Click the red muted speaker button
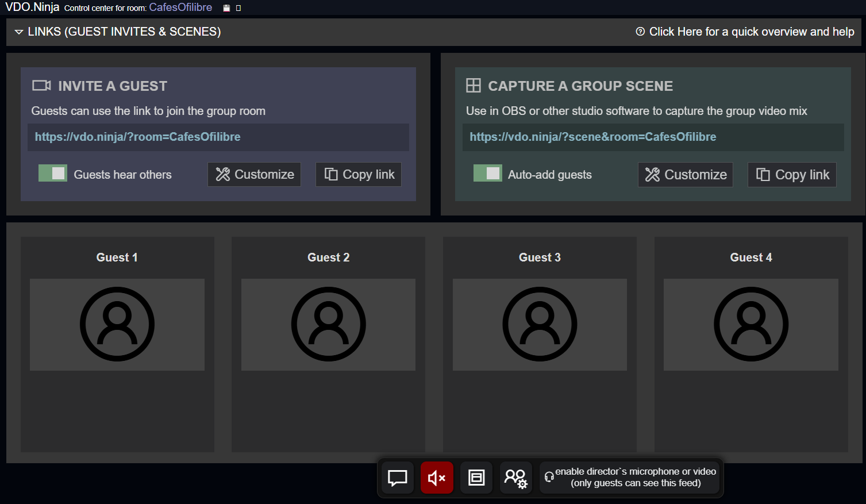Screen dimensions: 866x504 pos(437,478)
